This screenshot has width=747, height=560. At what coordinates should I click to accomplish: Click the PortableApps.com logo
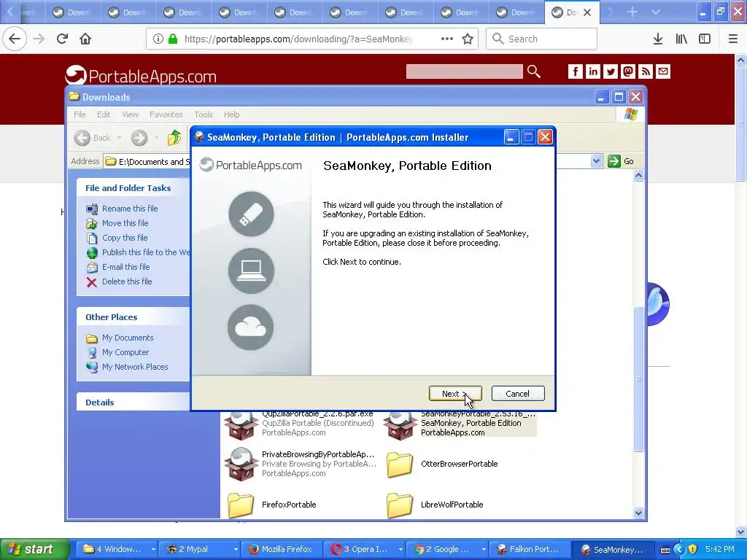141,75
